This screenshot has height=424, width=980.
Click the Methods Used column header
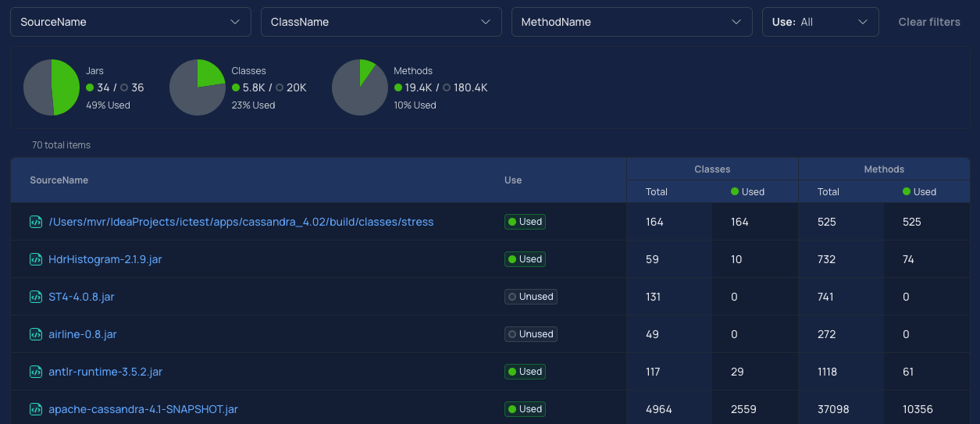pos(919,191)
